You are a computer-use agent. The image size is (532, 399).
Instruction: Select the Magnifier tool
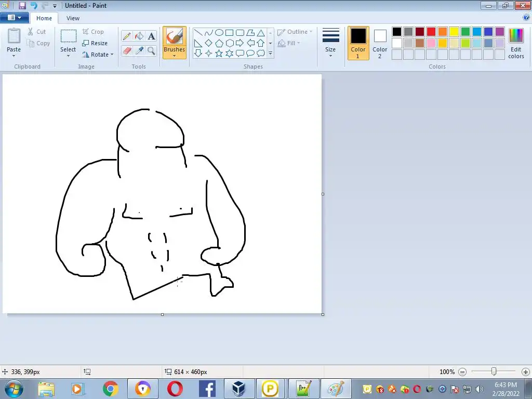(151, 50)
